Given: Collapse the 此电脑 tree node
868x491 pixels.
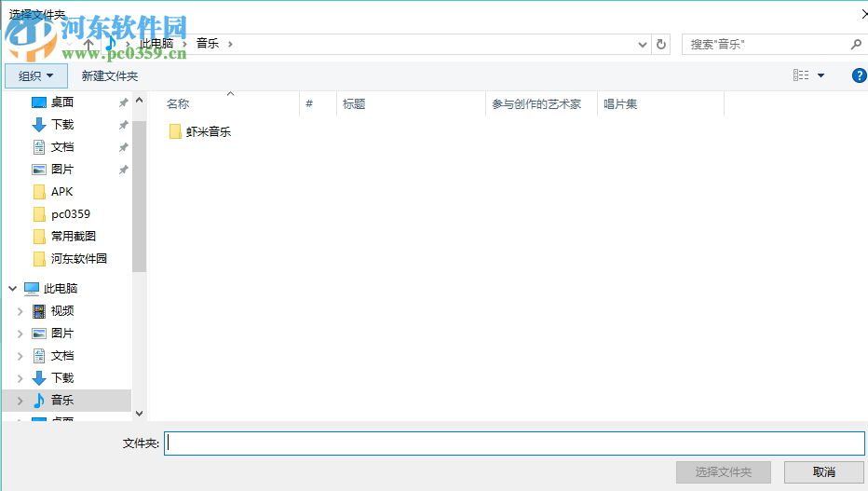Looking at the screenshot, I should [x=13, y=289].
